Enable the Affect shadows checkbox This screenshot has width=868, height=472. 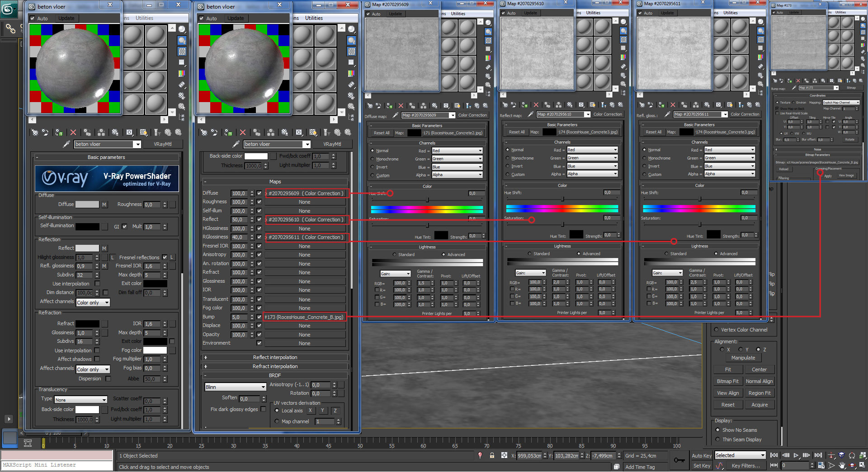pos(97,359)
